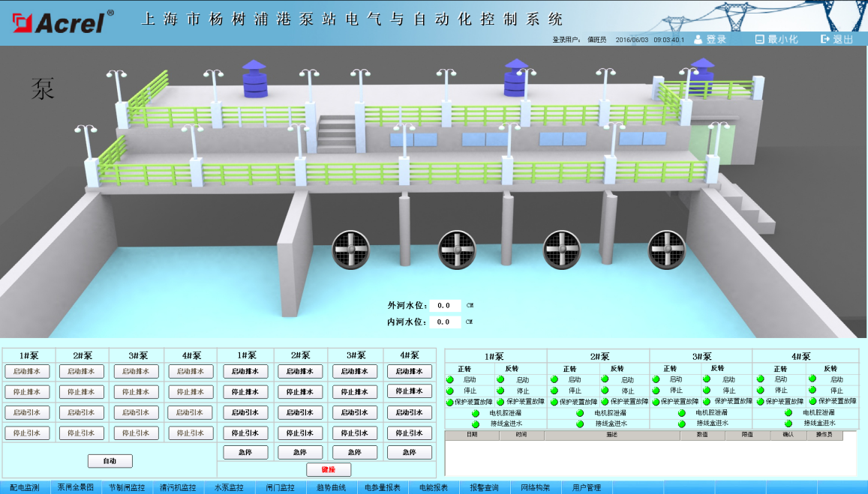Switch to the 趋势曲线 tab
Screen dimensions: 868x494
point(331,487)
